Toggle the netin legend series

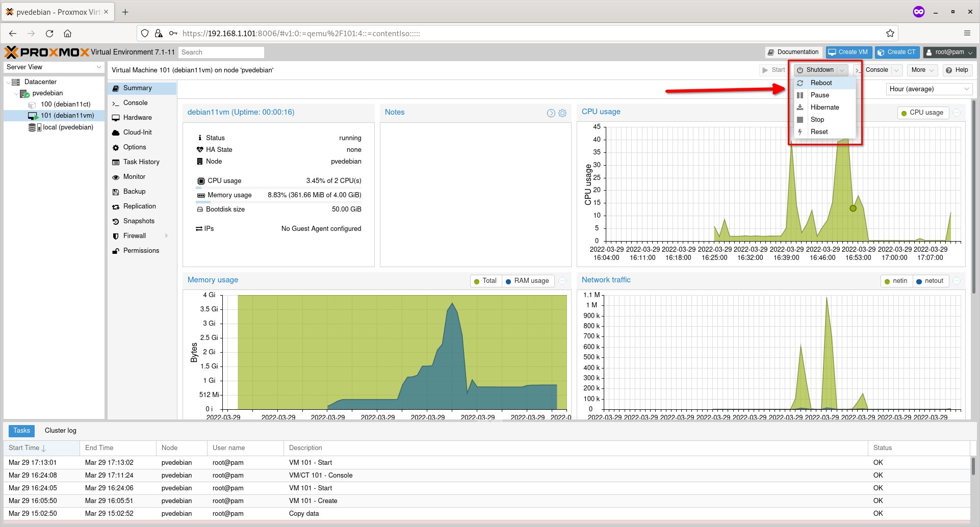(x=896, y=281)
